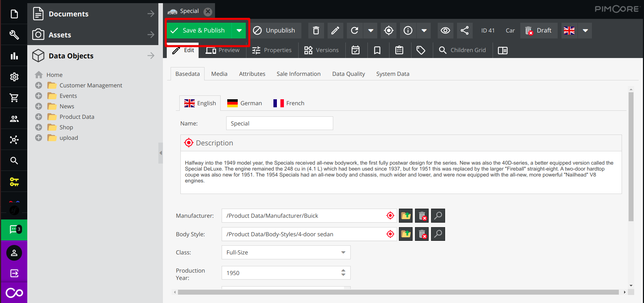This screenshot has width=644, height=303.
Task: Open the Settings gear icon in sidebar
Action: 14,77
